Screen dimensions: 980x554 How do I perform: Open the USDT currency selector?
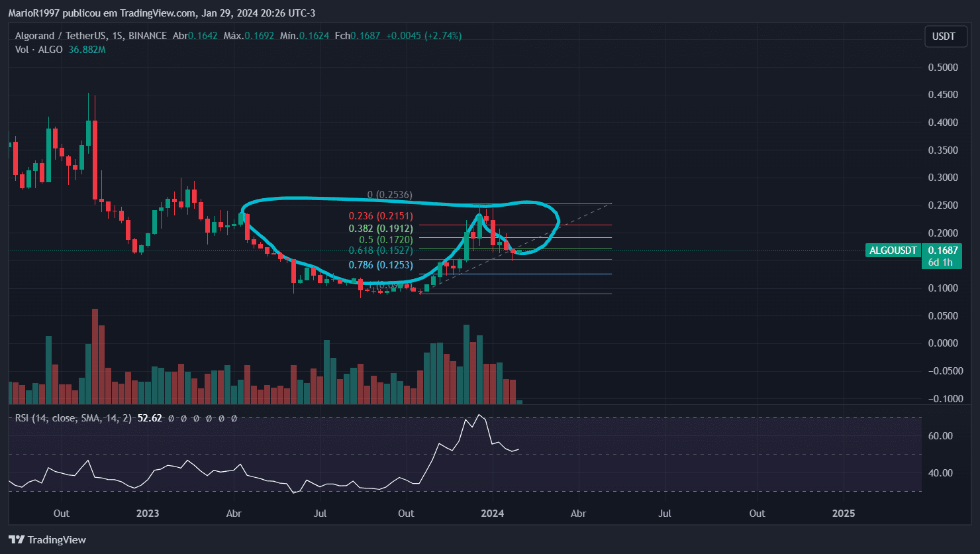coord(944,36)
